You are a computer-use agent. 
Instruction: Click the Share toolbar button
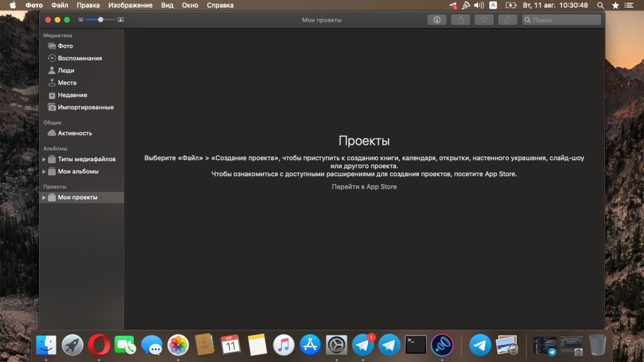(x=460, y=20)
